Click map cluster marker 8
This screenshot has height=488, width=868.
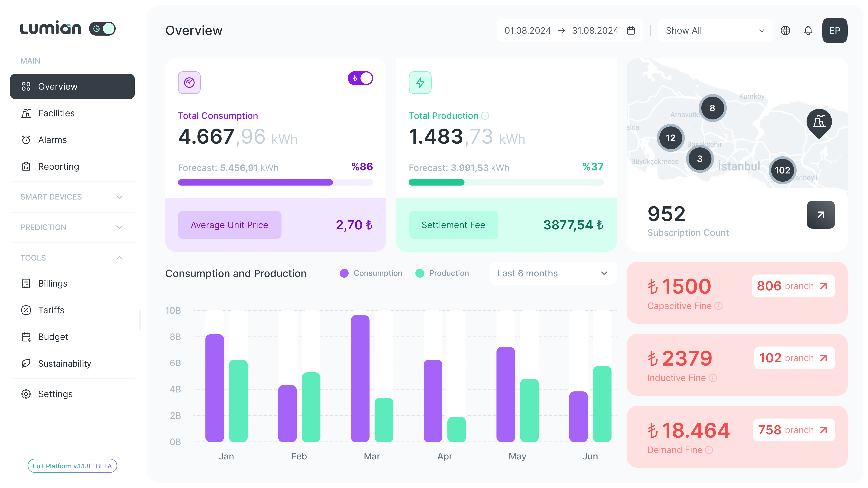(712, 108)
